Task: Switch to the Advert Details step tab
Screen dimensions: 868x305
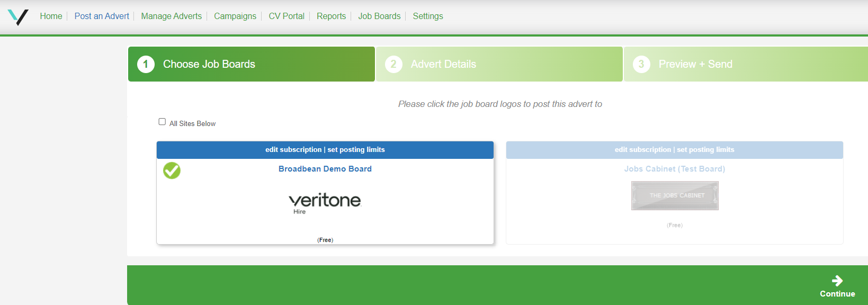Action: tap(443, 64)
